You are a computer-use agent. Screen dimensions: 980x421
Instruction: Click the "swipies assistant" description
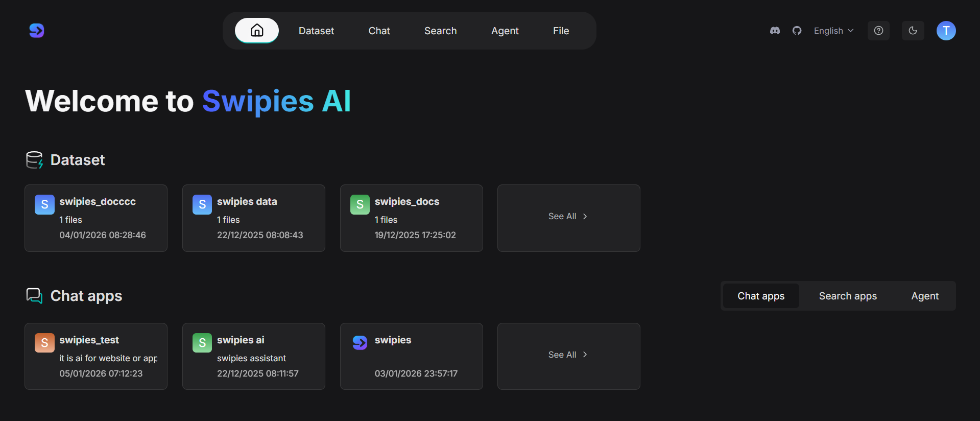point(251,358)
